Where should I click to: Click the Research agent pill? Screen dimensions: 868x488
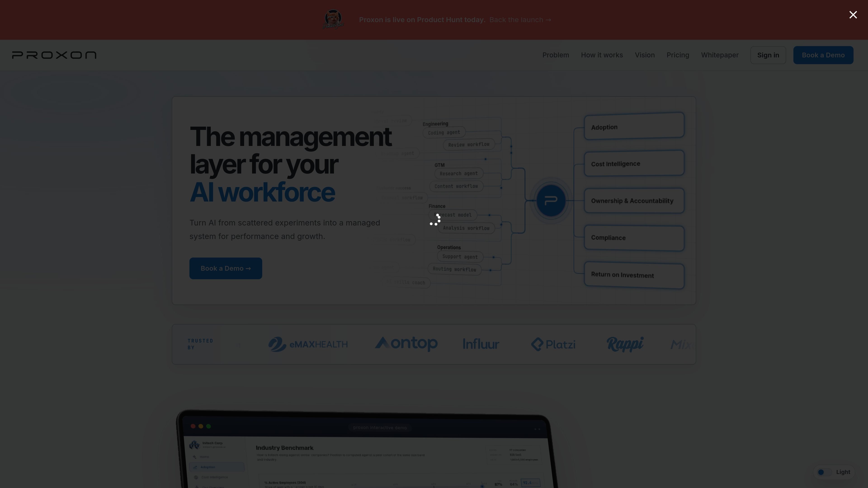[x=459, y=174]
